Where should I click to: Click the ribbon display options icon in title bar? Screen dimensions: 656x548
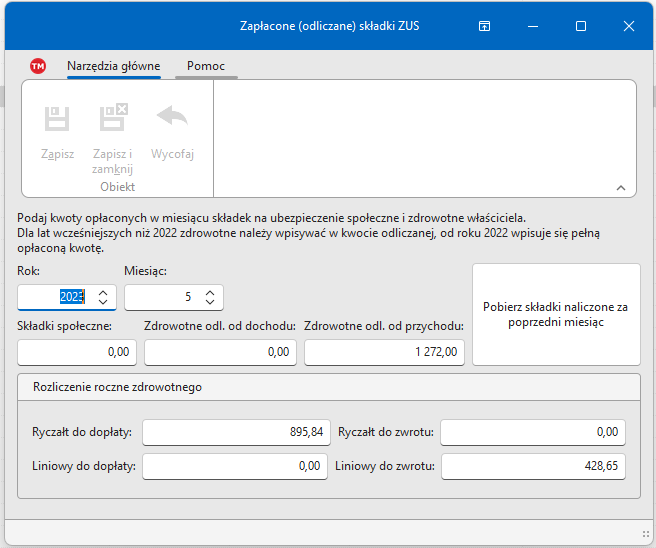point(484,27)
